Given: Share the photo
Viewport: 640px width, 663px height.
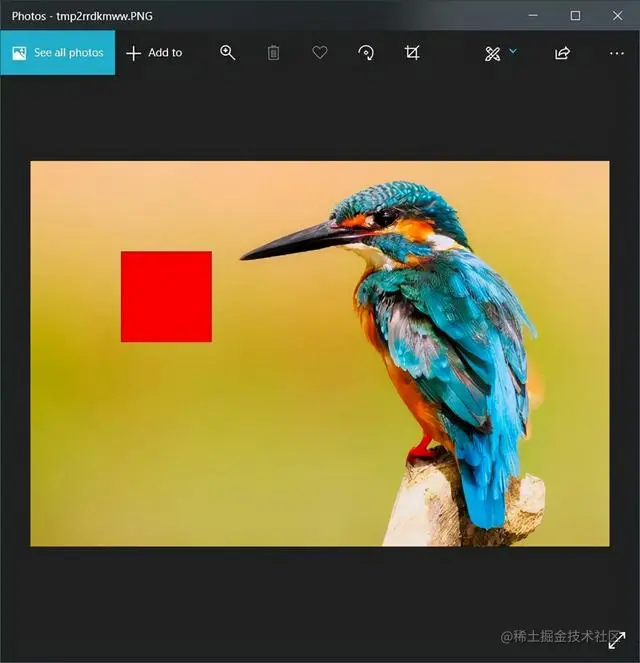Looking at the screenshot, I should pos(562,53).
